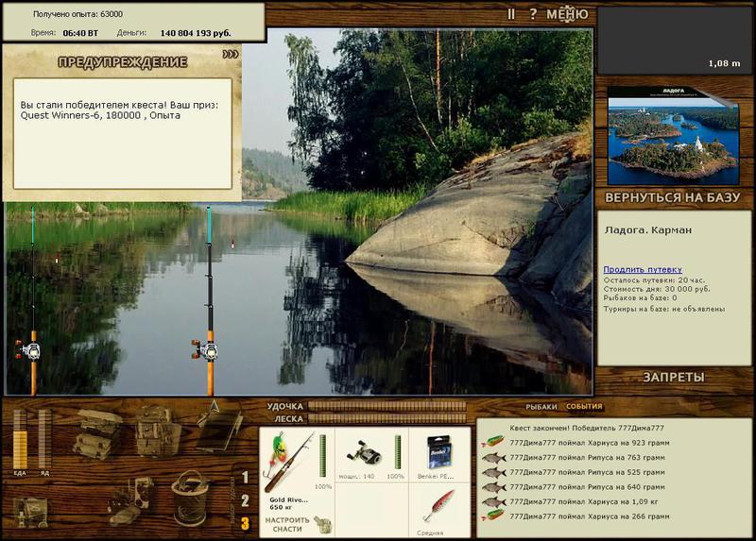Collapse the ПРЕДУПРЕЖДЕНИЕ panel with arrows
The width and height of the screenshot is (756, 541).
[231, 54]
